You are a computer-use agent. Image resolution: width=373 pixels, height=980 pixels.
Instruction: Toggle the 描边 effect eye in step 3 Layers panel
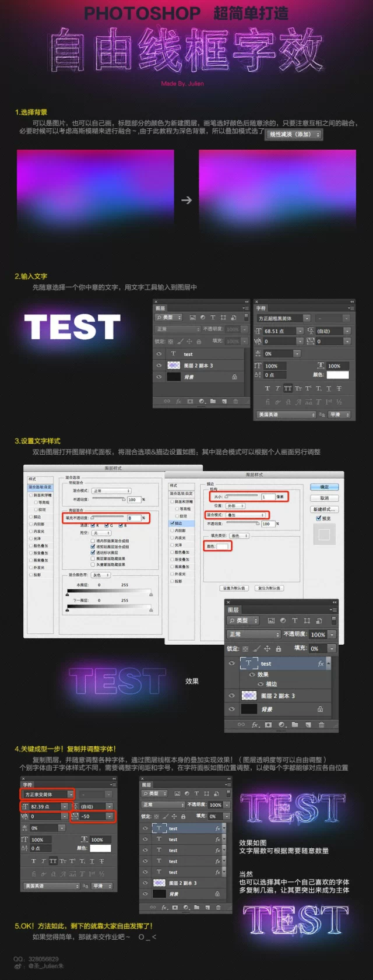click(x=260, y=684)
